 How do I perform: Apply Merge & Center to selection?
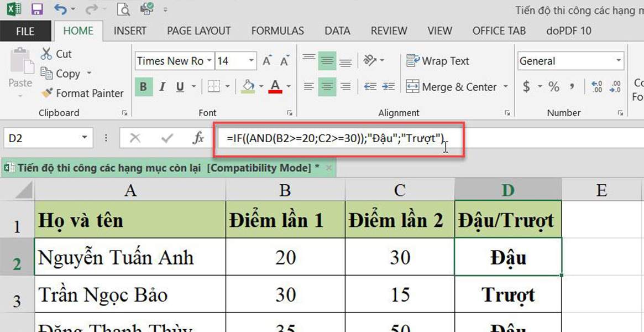[x=451, y=87]
